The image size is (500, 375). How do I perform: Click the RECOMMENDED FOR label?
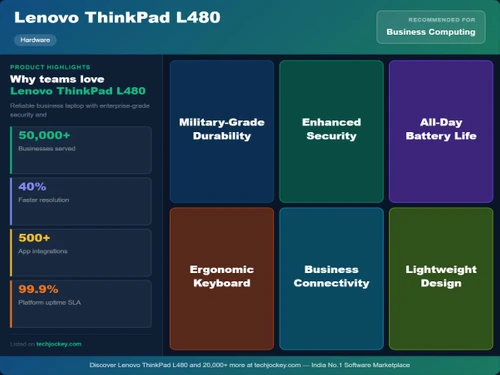[442, 20]
